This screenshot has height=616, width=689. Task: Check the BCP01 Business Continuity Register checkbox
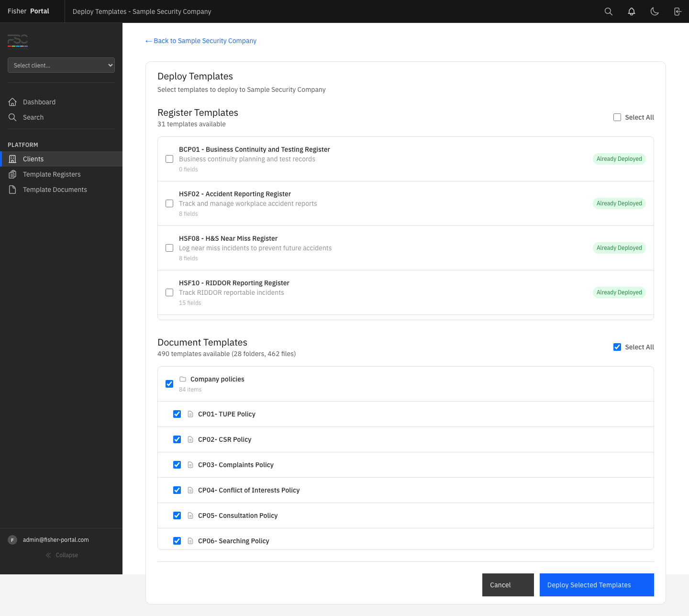[x=169, y=158]
